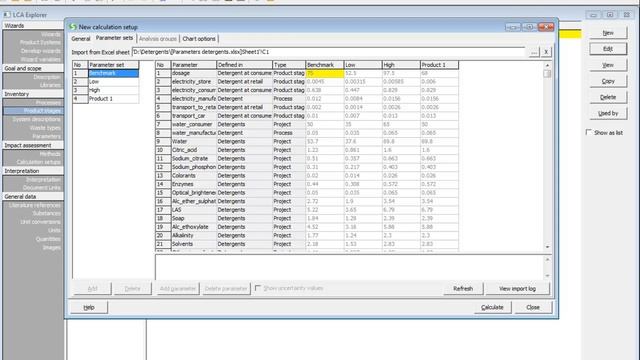Click the New button on the right panel
The height and width of the screenshot is (360, 640).
click(608, 33)
